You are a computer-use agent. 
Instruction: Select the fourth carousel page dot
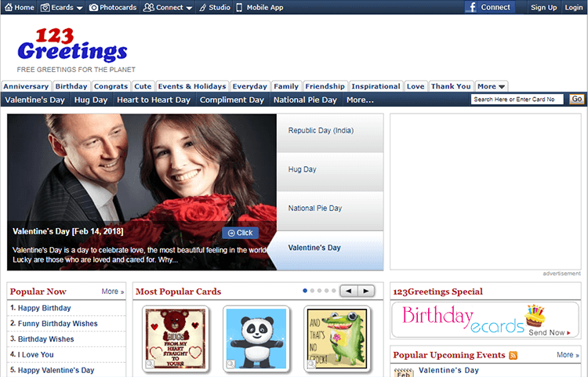(327, 291)
